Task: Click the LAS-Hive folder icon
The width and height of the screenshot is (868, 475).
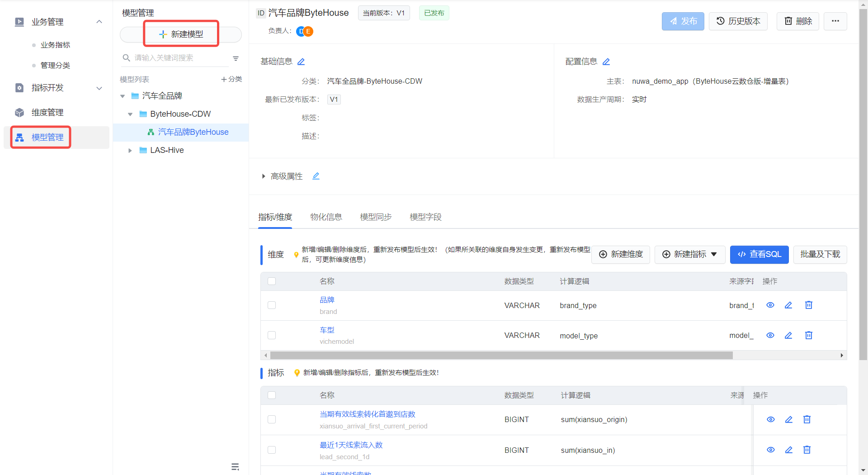Action: 143,150
